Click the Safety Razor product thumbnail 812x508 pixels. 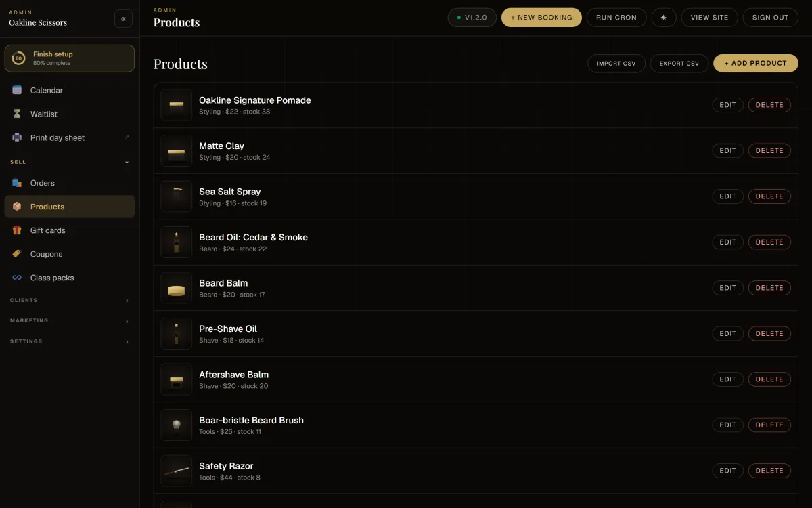click(177, 471)
